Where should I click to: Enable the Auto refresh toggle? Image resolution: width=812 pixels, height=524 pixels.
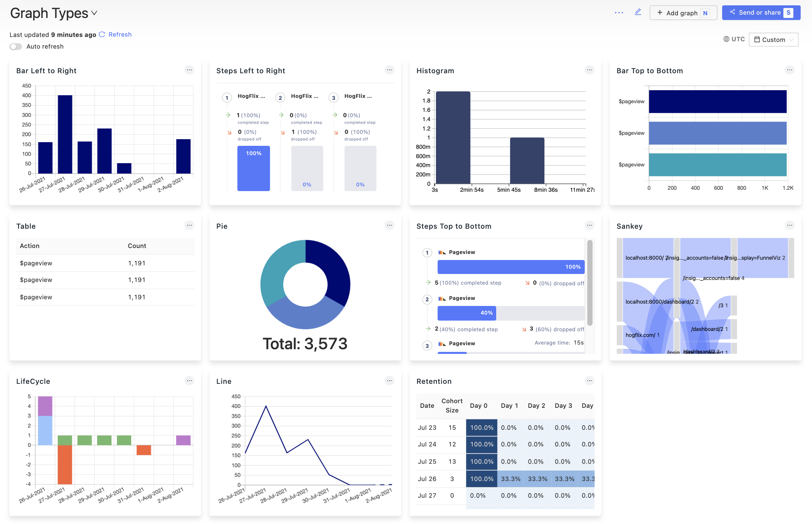(16, 47)
